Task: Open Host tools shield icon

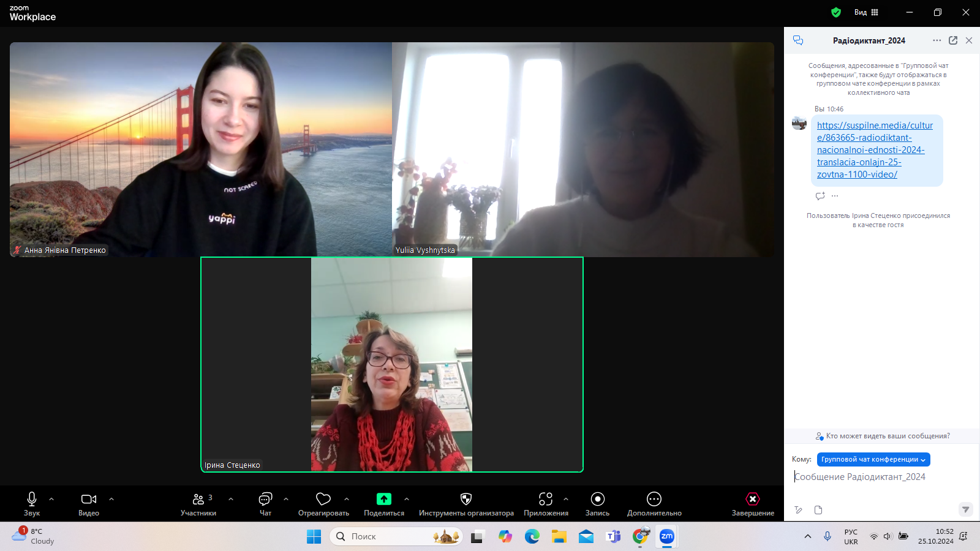Action: point(466,500)
